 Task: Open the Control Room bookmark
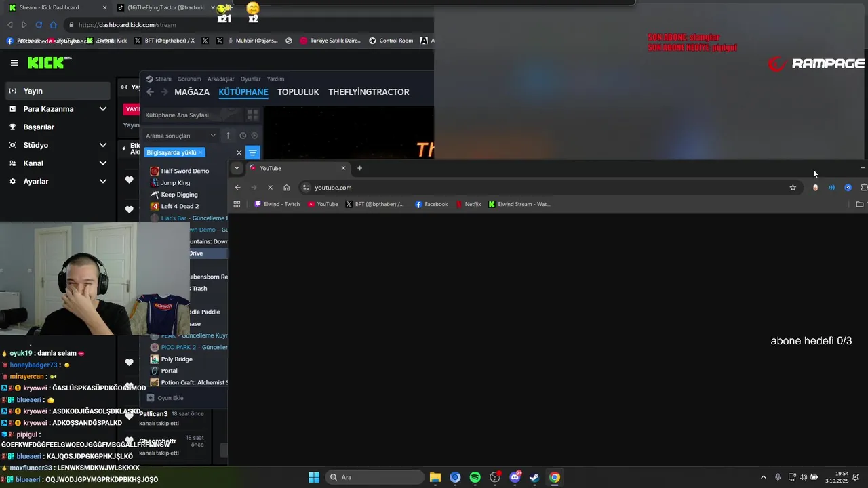click(391, 41)
